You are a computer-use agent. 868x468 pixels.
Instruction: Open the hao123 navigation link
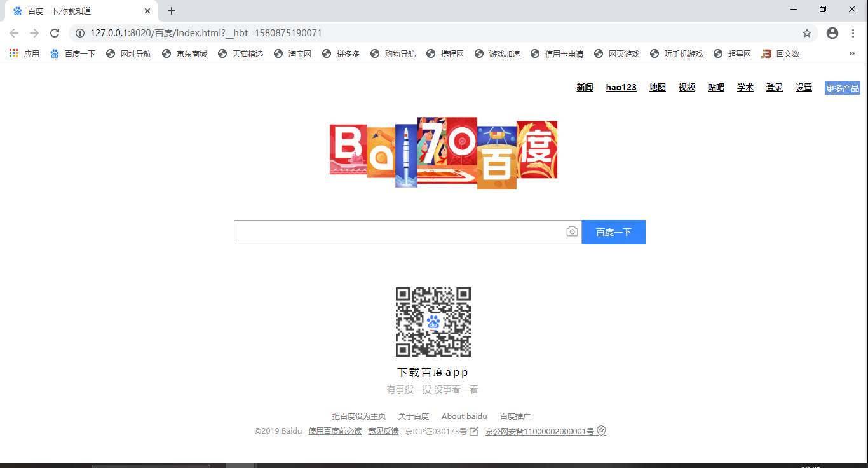click(621, 88)
